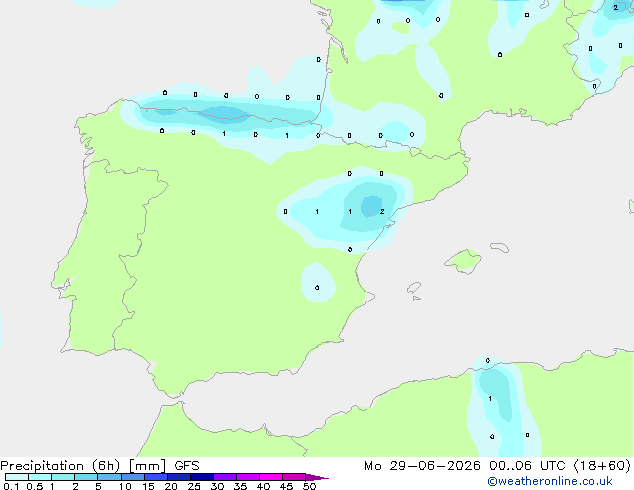Pick the magenta legend swatch for 40–45 mm
The width and height of the screenshot is (634, 490).
271,477
